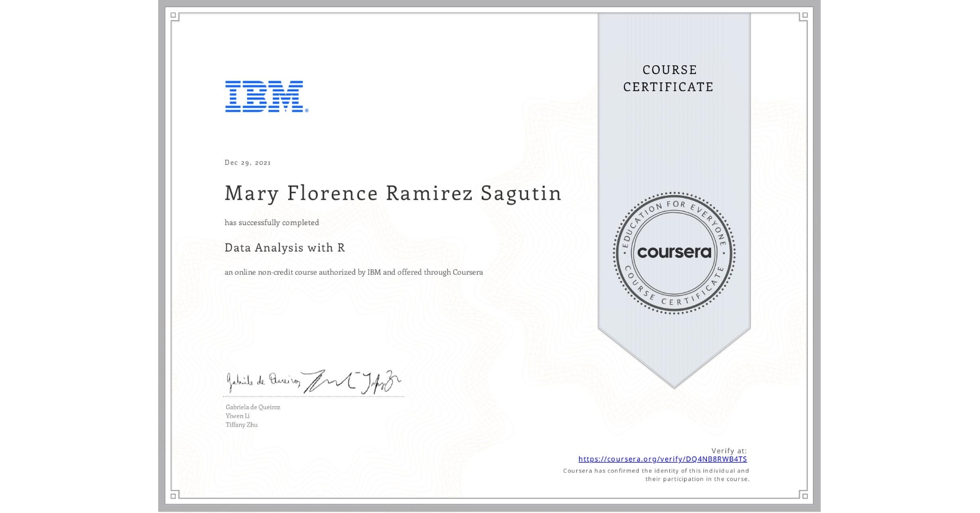Click the Dec 29, 2021 date text

tap(248, 162)
